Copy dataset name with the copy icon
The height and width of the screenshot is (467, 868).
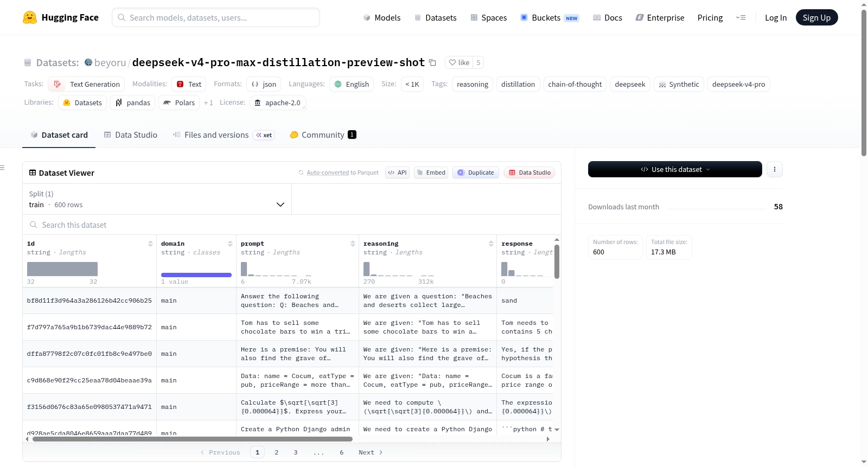432,62
